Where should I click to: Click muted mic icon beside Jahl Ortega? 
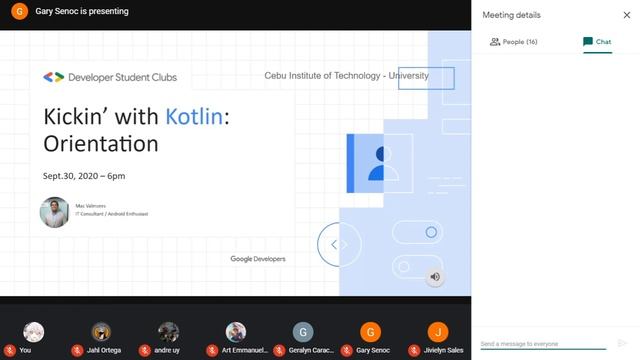coord(77,350)
